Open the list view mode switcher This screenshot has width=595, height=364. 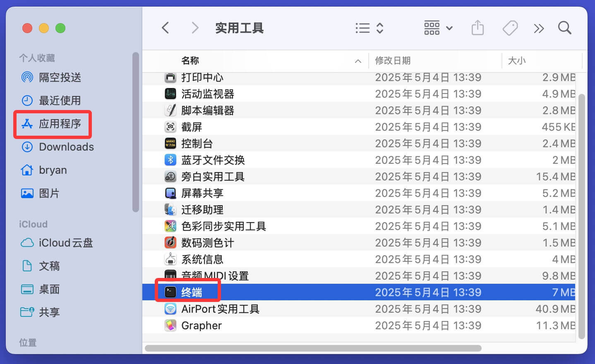click(369, 28)
